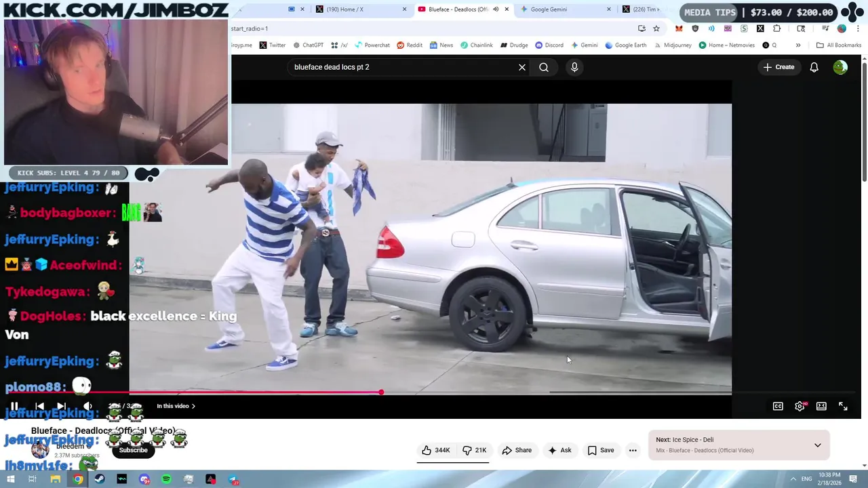Go to the previous video

coord(39,407)
